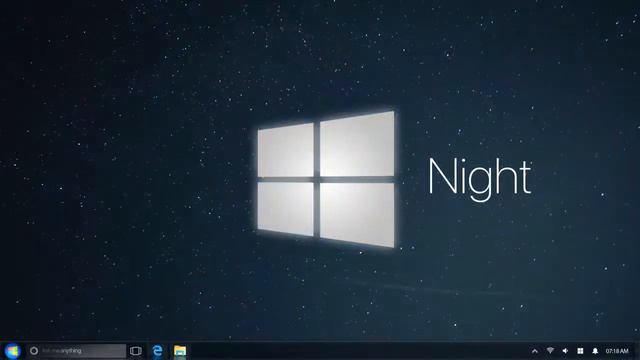Open the volume control speaker icon

pos(565,351)
